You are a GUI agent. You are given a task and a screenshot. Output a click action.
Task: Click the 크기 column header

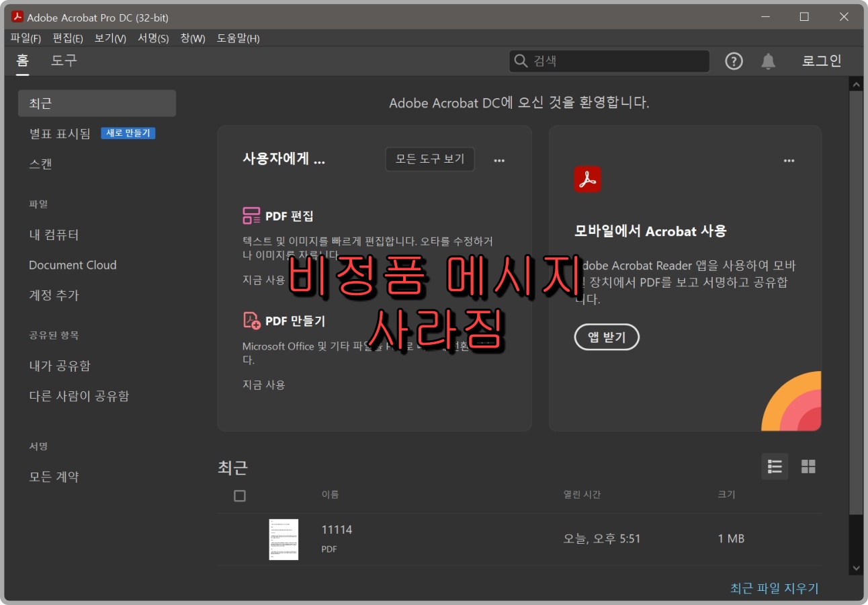pyautogui.click(x=726, y=495)
